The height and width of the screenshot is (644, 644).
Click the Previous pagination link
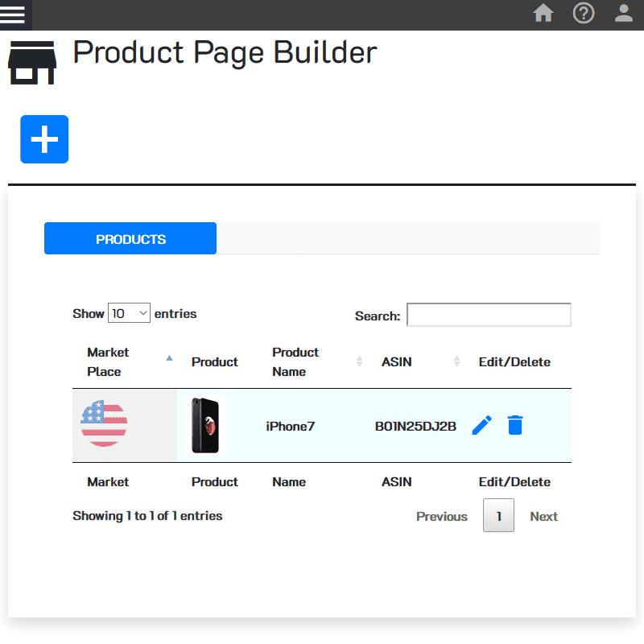[x=441, y=516]
